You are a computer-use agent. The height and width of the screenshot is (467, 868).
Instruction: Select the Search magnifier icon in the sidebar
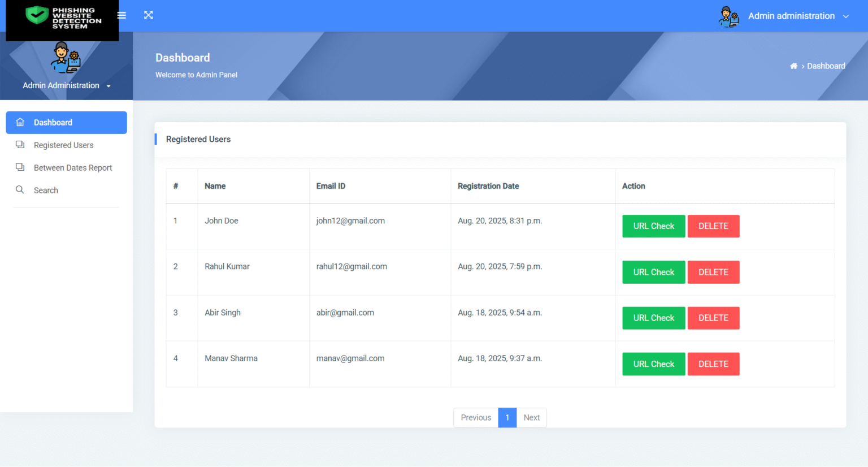20,190
